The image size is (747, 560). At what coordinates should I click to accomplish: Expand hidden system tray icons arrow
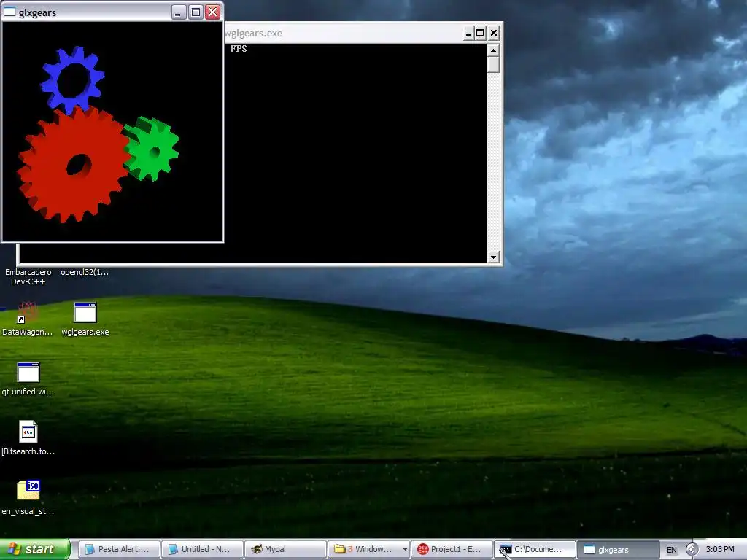pos(692,550)
